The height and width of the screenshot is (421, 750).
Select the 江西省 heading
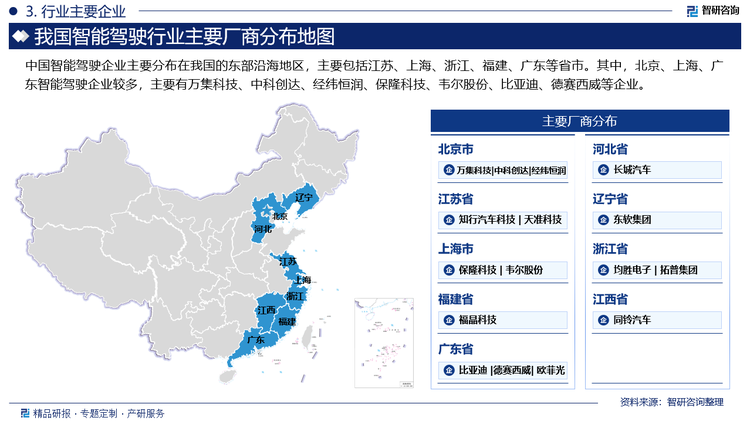[x=610, y=299]
